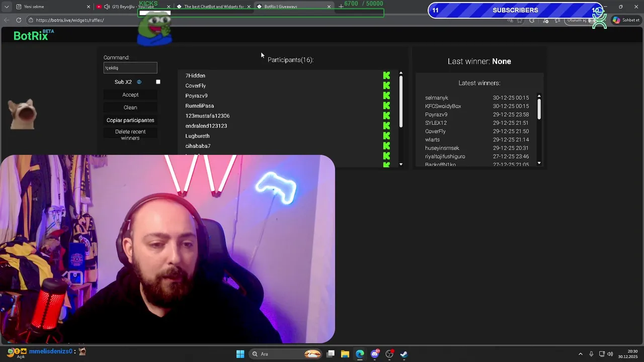Close the BotRix | Giveaways tab

point(329,7)
